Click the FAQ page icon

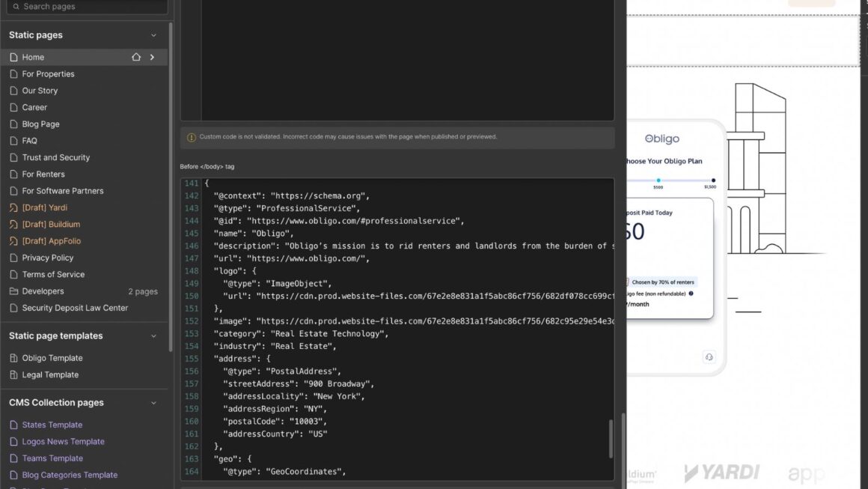coord(13,141)
